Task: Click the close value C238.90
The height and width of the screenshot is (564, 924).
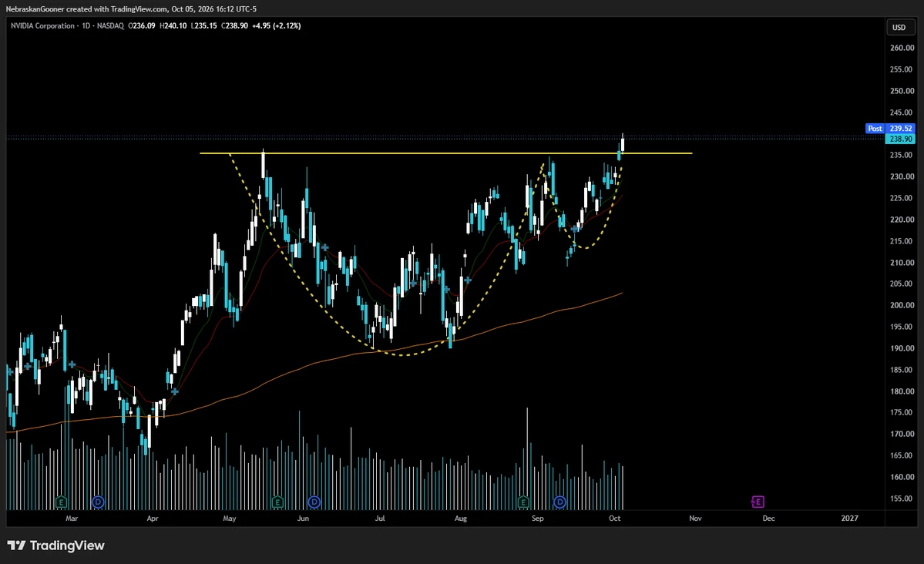Action: [x=234, y=26]
